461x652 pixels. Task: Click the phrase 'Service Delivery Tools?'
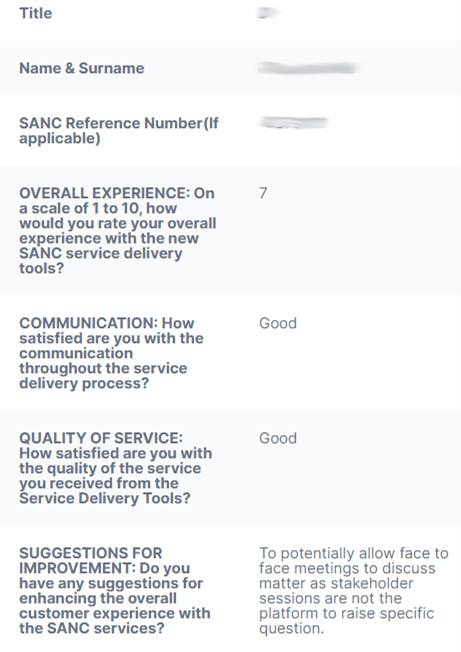tap(105, 498)
